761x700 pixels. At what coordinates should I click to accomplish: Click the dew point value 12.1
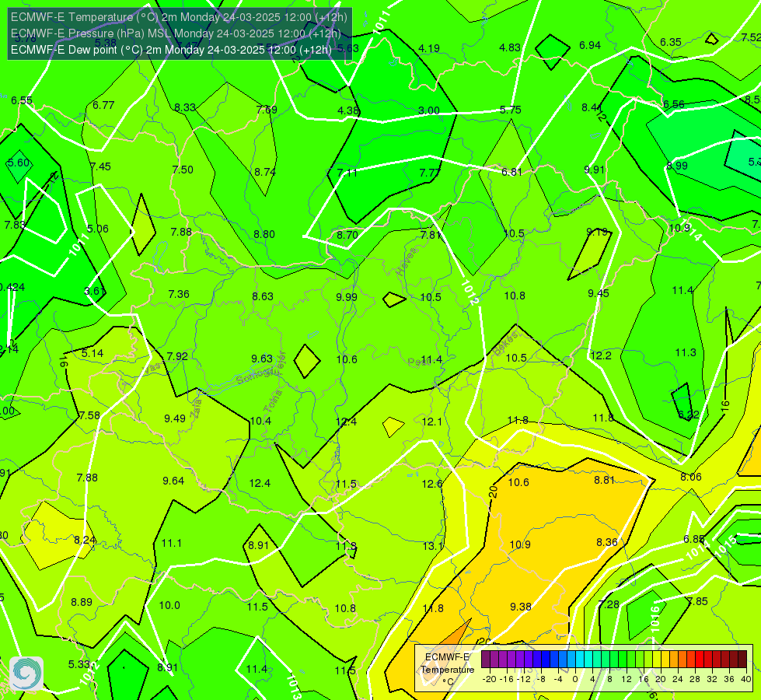point(432,422)
